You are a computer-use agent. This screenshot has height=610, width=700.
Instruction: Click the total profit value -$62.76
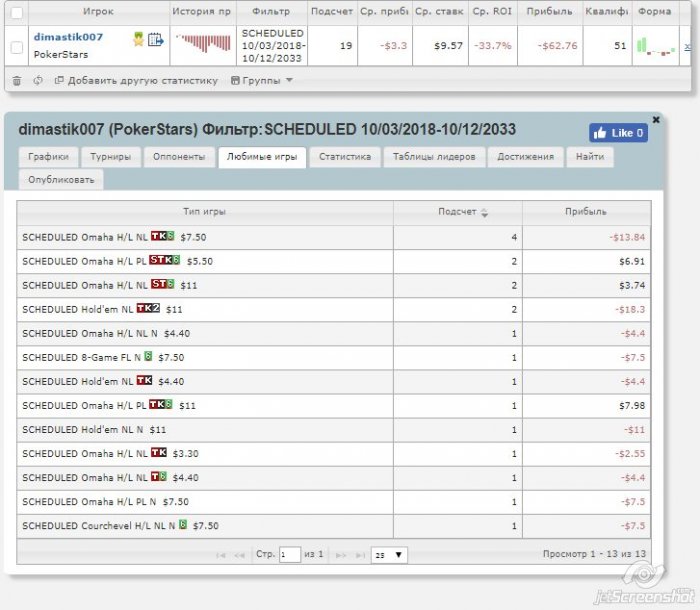tap(558, 46)
